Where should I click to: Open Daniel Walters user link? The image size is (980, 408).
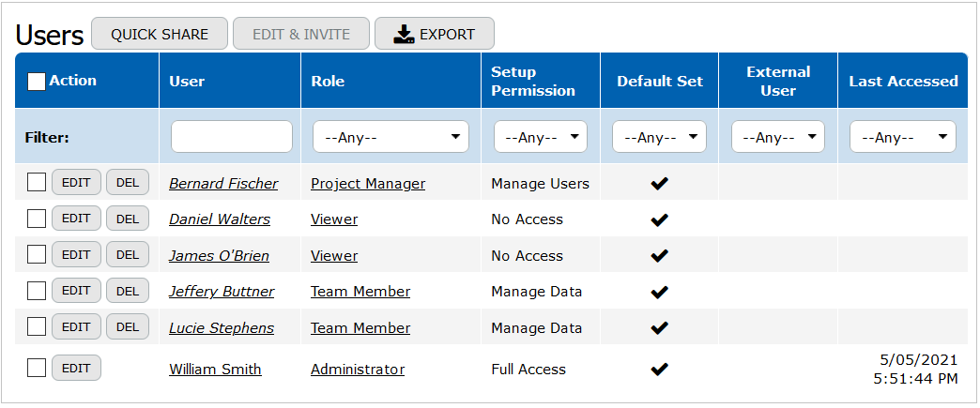(x=220, y=219)
